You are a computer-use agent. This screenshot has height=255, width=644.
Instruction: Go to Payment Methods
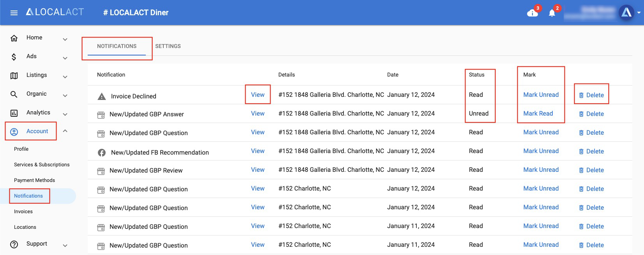tap(34, 180)
